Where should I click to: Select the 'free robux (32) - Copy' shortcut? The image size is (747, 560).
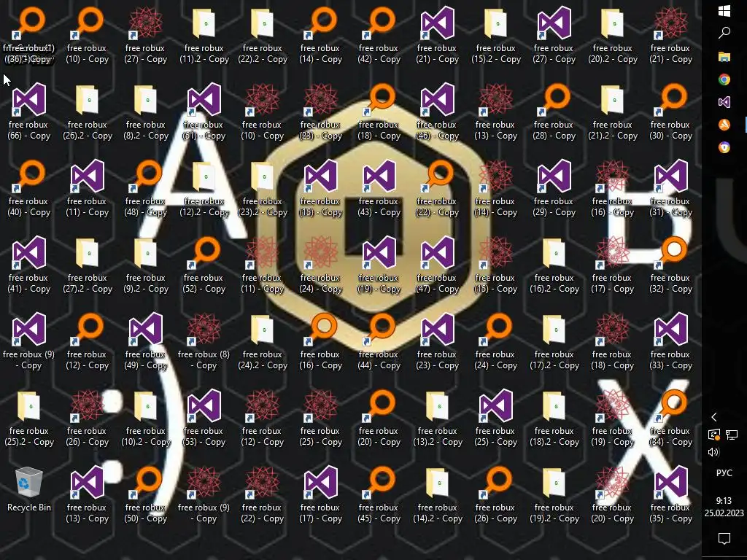point(671,265)
